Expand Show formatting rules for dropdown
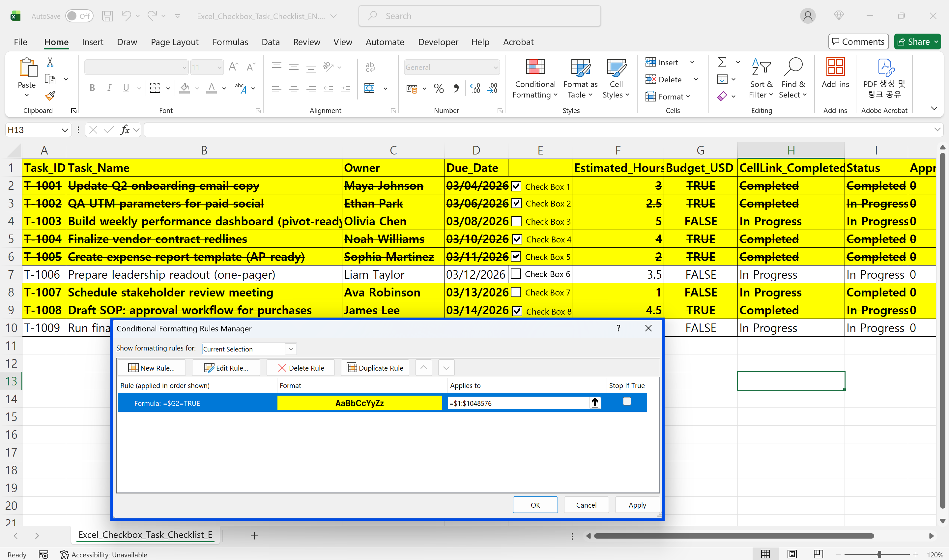 tap(290, 349)
